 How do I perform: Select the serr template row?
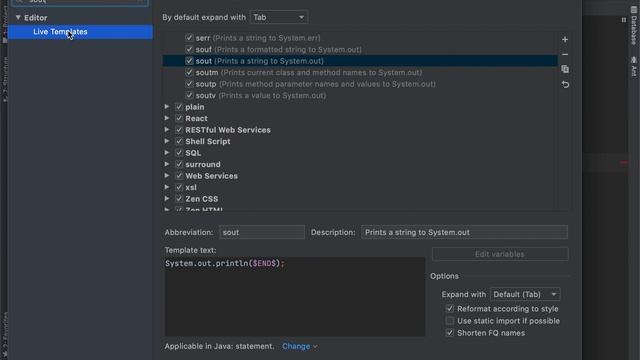click(x=360, y=38)
